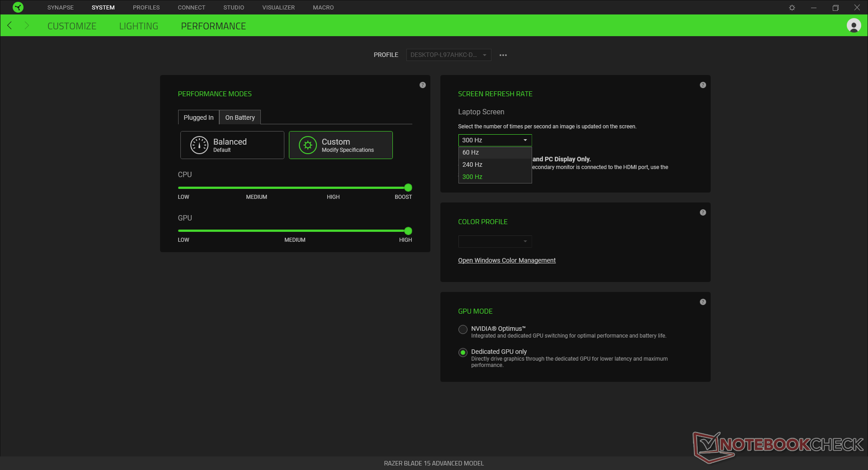Select Dedicated GPU only mode
This screenshot has height=470, width=868.
point(462,352)
